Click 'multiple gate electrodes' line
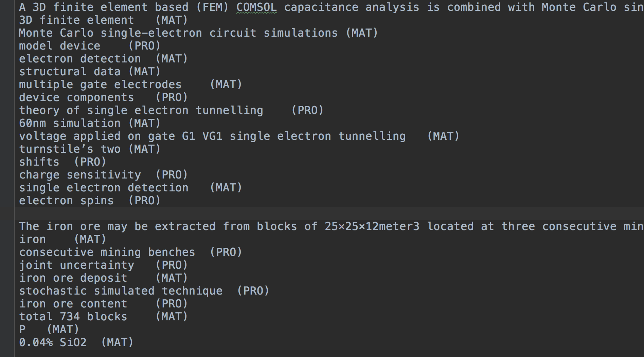This screenshot has width=644, height=357. point(130,84)
